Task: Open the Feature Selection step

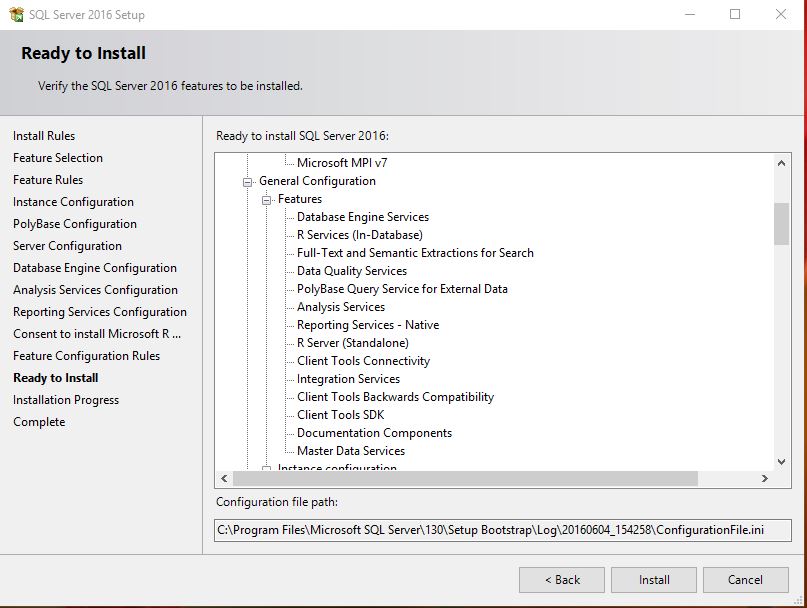Action: [x=57, y=158]
